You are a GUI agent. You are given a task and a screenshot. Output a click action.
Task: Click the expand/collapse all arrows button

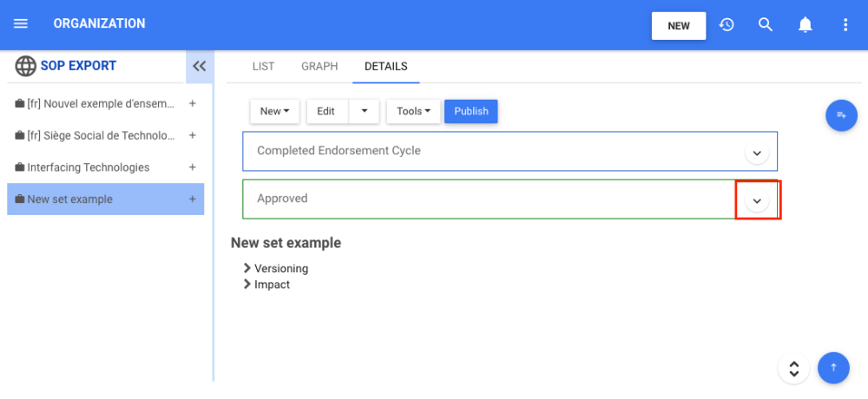[x=793, y=368]
